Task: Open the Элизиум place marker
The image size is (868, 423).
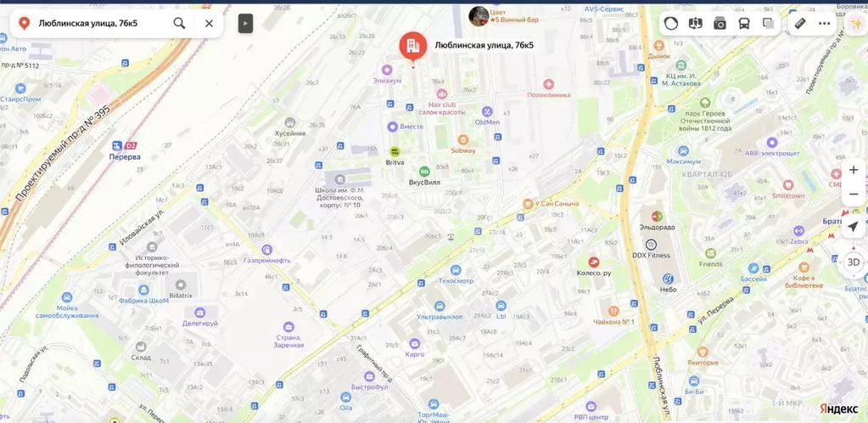Action: coord(386,70)
